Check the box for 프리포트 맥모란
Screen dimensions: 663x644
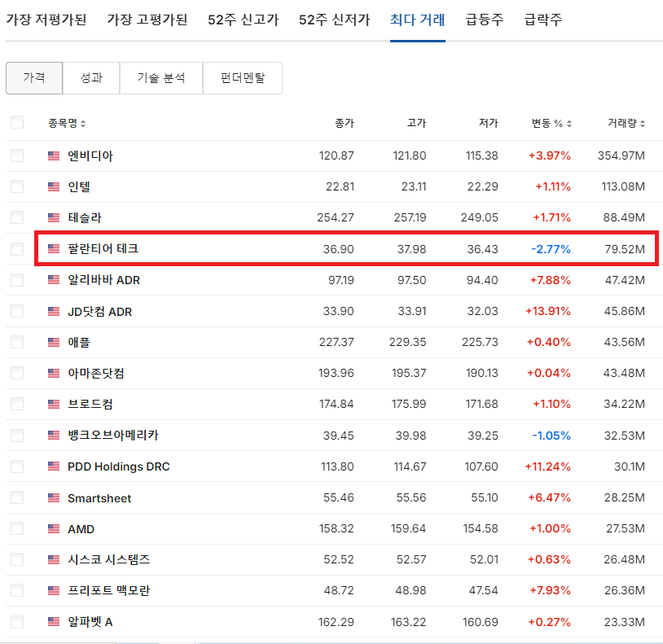(17, 590)
